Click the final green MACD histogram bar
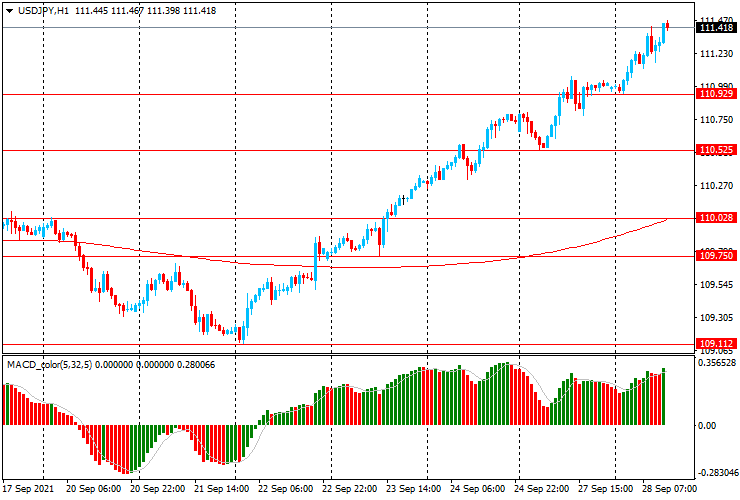Viewport: 740px width, 500px height. coord(664,397)
